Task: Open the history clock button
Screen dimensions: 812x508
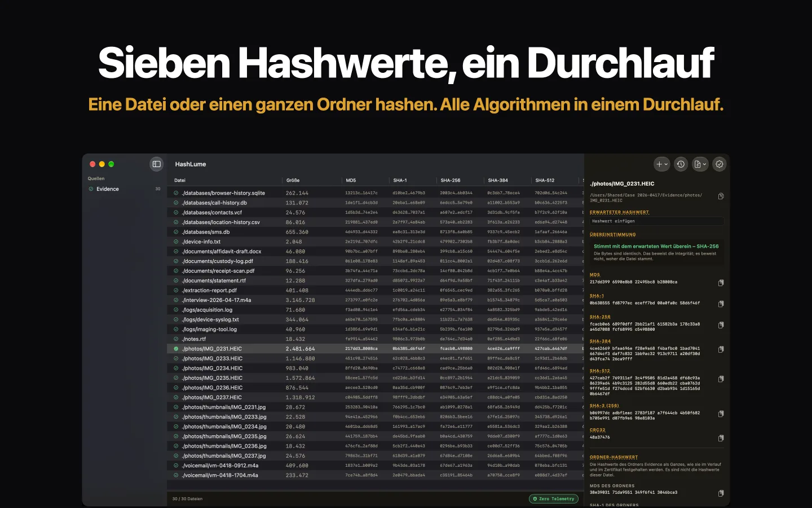Action: click(681, 164)
